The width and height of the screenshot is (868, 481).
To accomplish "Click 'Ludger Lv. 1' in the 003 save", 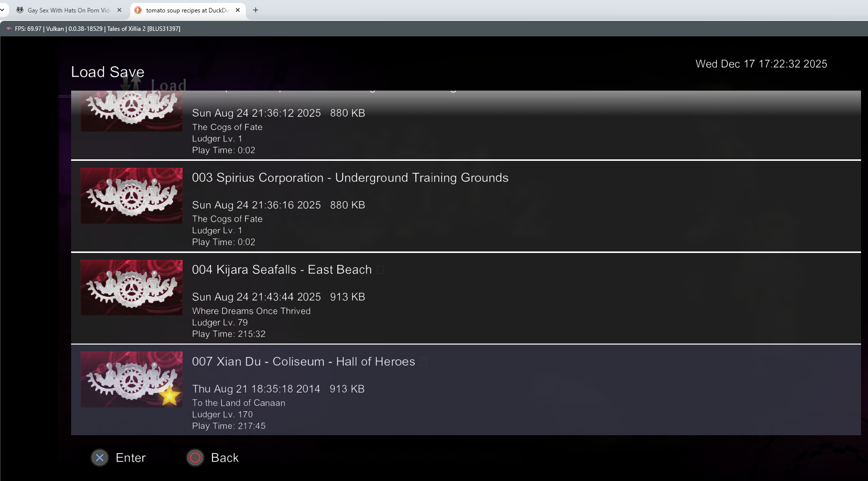I will tap(217, 230).
